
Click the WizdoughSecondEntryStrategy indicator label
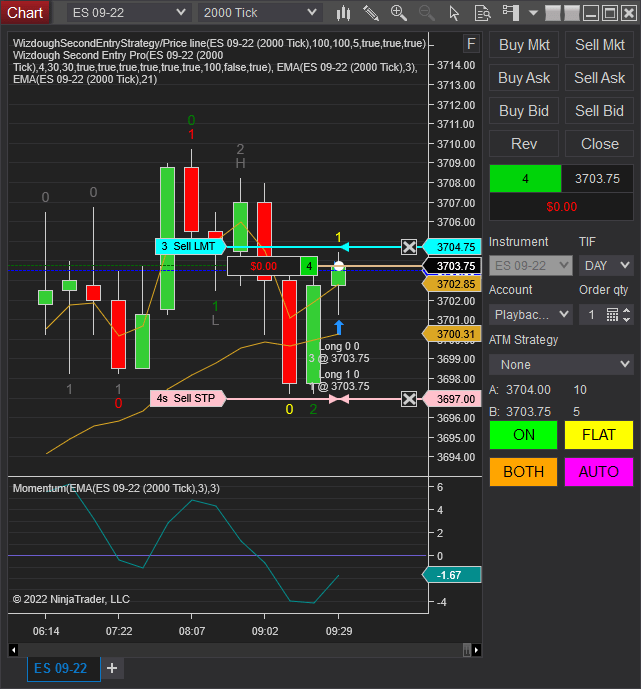pos(219,44)
